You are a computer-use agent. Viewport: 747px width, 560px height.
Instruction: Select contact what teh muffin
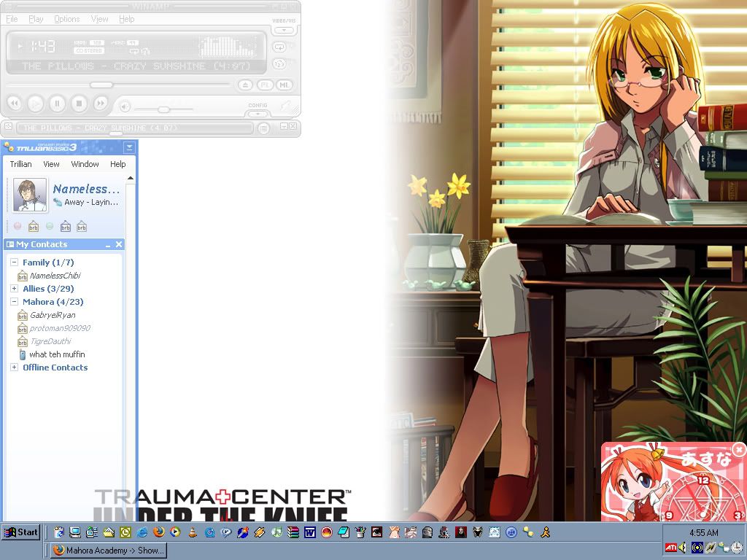point(57,354)
